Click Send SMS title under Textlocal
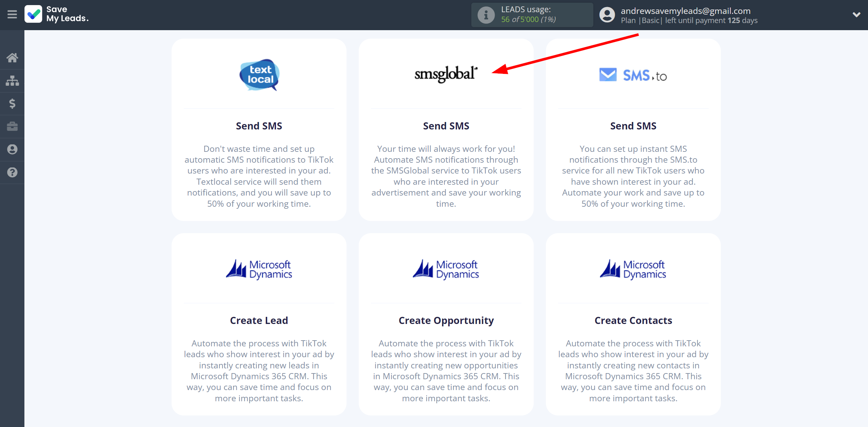This screenshot has height=427, width=868. (259, 126)
